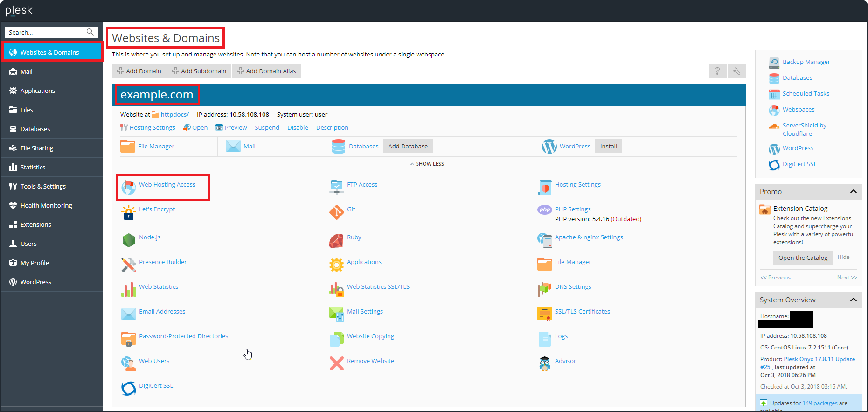
Task: Click the Advisor owl icon
Action: pyautogui.click(x=544, y=363)
